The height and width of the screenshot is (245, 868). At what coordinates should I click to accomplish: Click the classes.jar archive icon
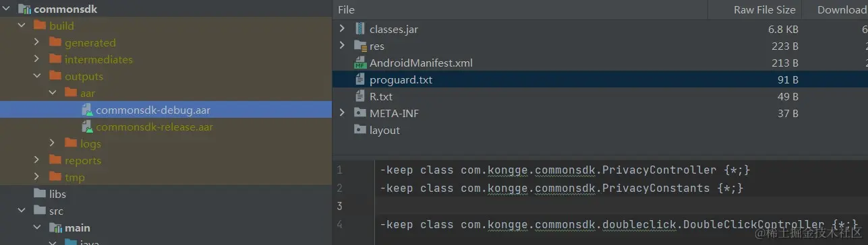(x=360, y=30)
